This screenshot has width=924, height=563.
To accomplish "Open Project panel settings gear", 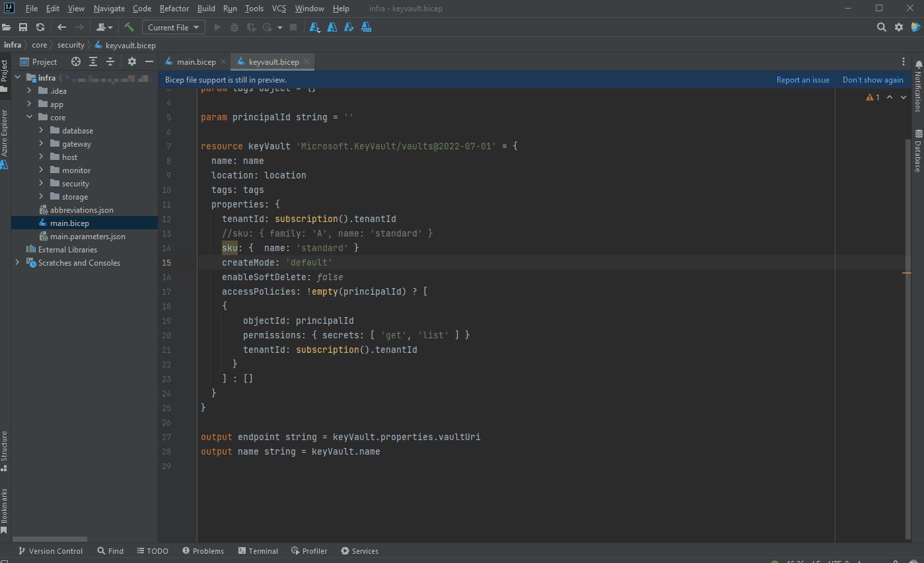I will pos(132,61).
